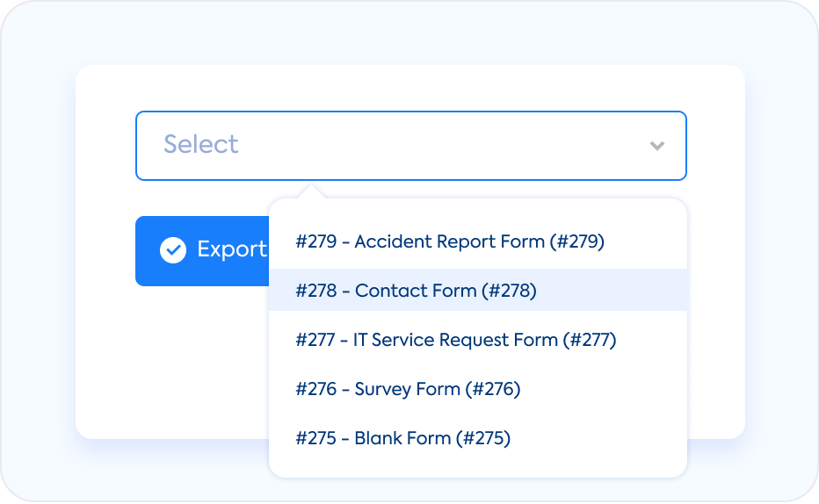
Task: Select the highlighted #278 - Contact Form
Action: tap(416, 291)
